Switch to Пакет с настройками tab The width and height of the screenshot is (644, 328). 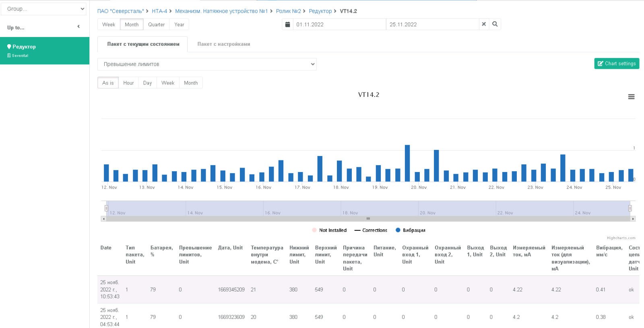[x=224, y=44]
